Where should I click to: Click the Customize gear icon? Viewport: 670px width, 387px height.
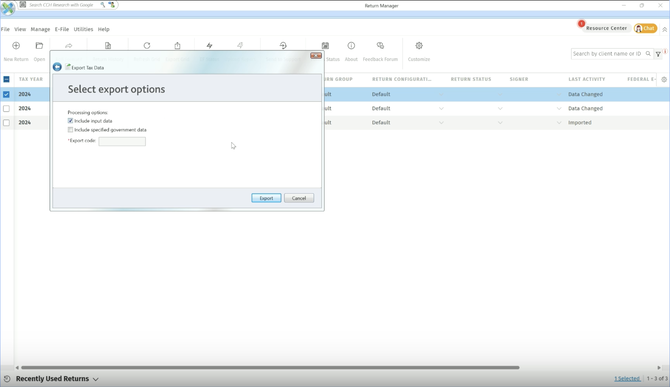(x=419, y=46)
